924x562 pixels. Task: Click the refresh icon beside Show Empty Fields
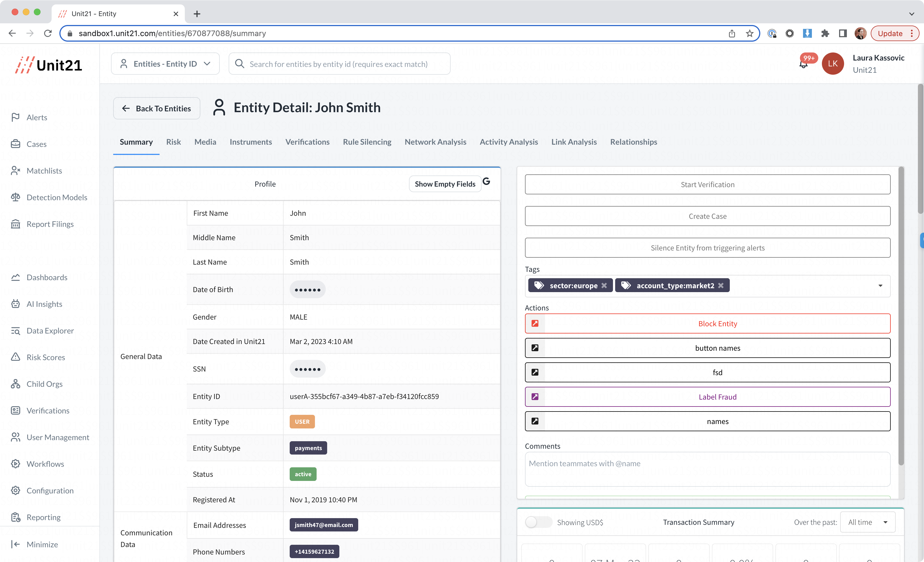tap(486, 182)
